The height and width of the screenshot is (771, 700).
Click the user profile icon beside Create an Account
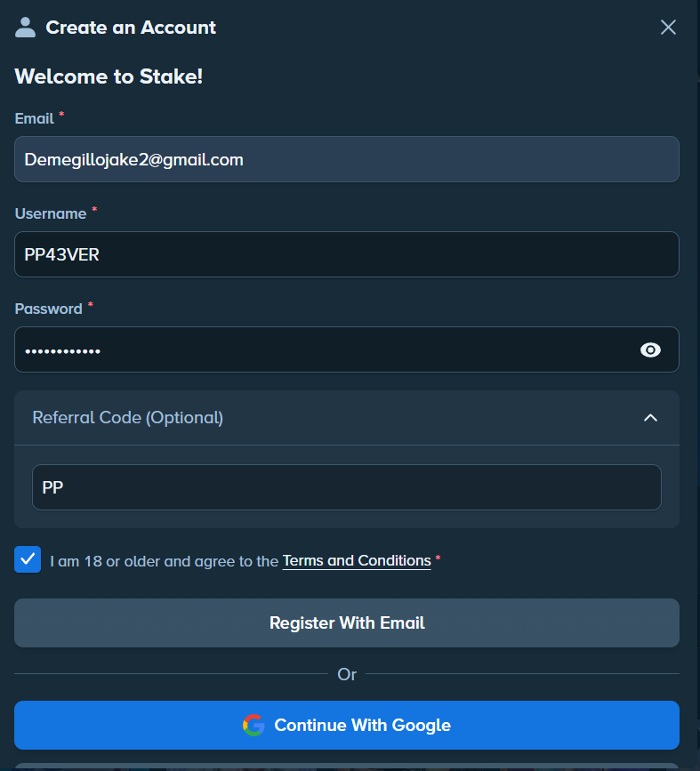[25, 28]
